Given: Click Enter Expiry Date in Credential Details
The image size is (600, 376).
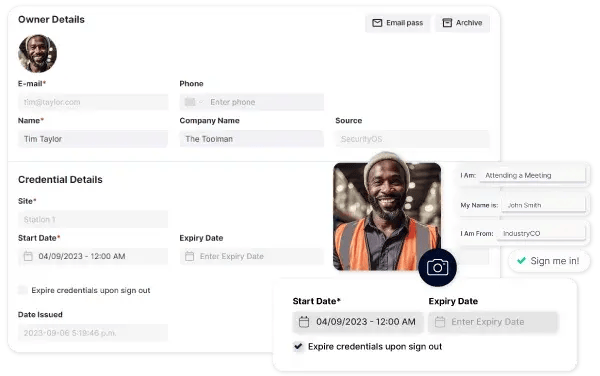Looking at the screenshot, I should tap(251, 256).
